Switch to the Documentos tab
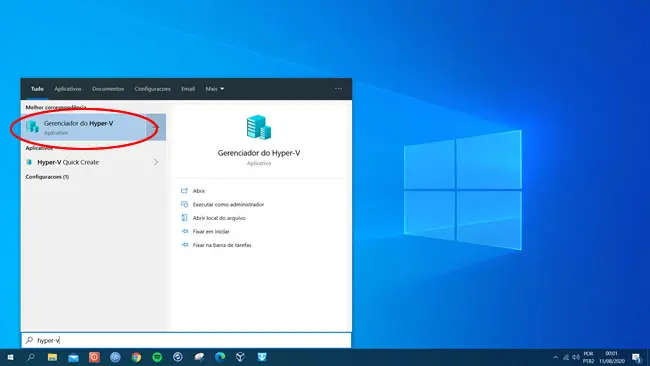This screenshot has height=366, width=650. (x=108, y=89)
